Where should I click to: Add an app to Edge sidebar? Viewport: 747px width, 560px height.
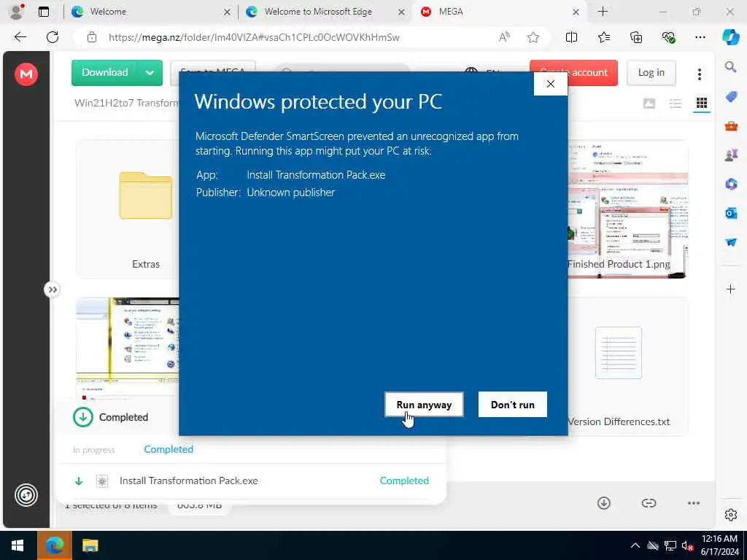[730, 289]
